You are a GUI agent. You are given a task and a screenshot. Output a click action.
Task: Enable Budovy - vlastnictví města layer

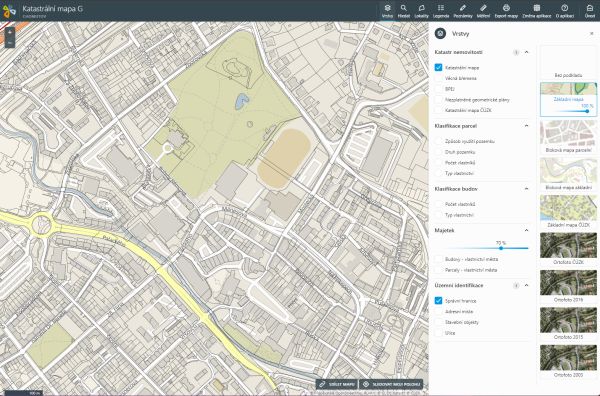click(x=439, y=259)
